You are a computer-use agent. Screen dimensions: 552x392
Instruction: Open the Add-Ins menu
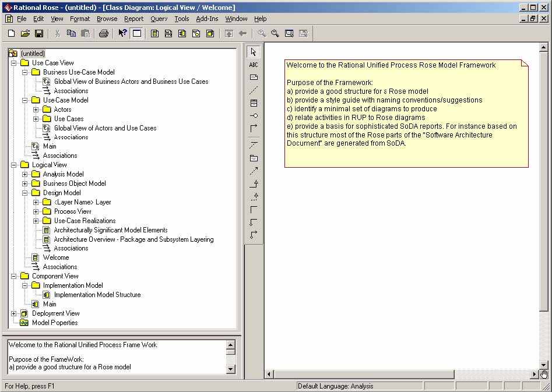207,19
